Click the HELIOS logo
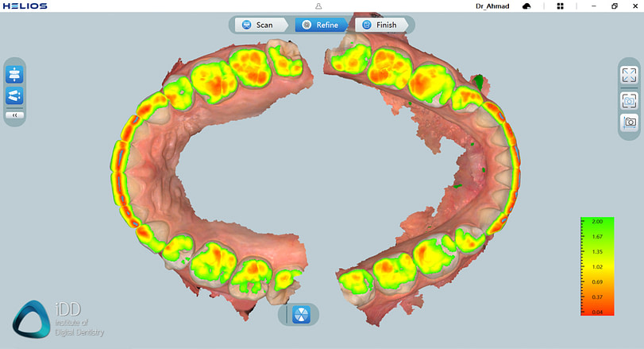This screenshot has width=644, height=349. 25,6
